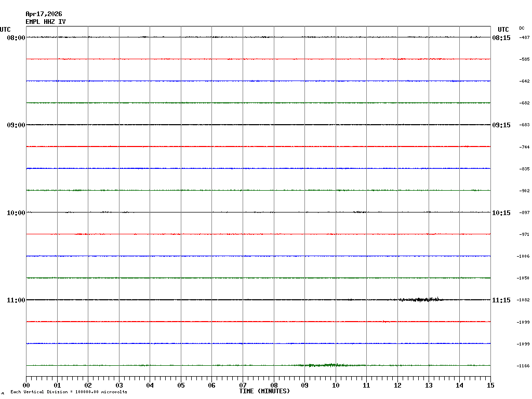The image size is (532, 399).
Task: Select the 11:15 time label on right
Action: pos(501,300)
